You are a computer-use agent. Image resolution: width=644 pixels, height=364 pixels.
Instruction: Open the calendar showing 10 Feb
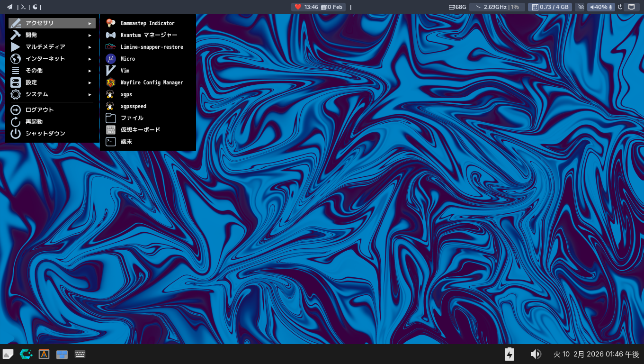pos(332,7)
